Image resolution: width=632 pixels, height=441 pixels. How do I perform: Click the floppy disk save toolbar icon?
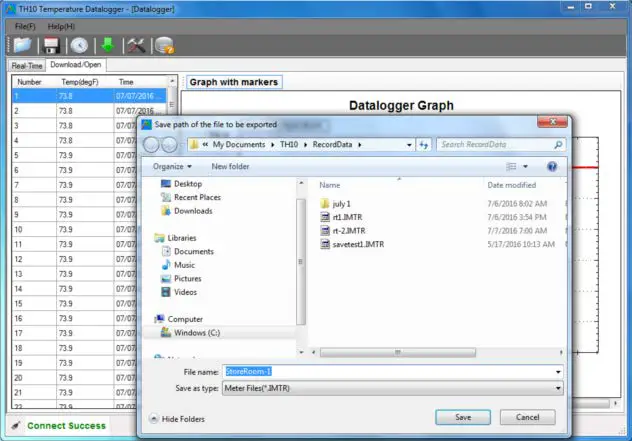52,45
